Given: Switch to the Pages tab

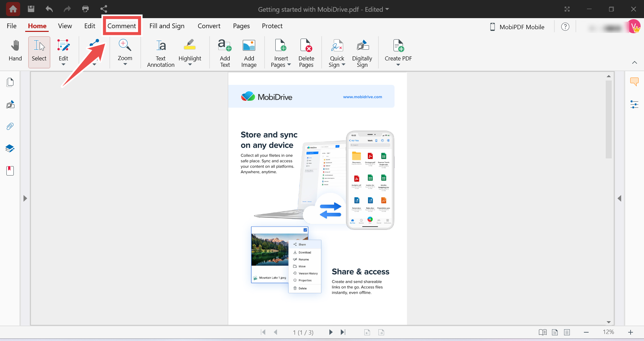Looking at the screenshot, I should [241, 26].
